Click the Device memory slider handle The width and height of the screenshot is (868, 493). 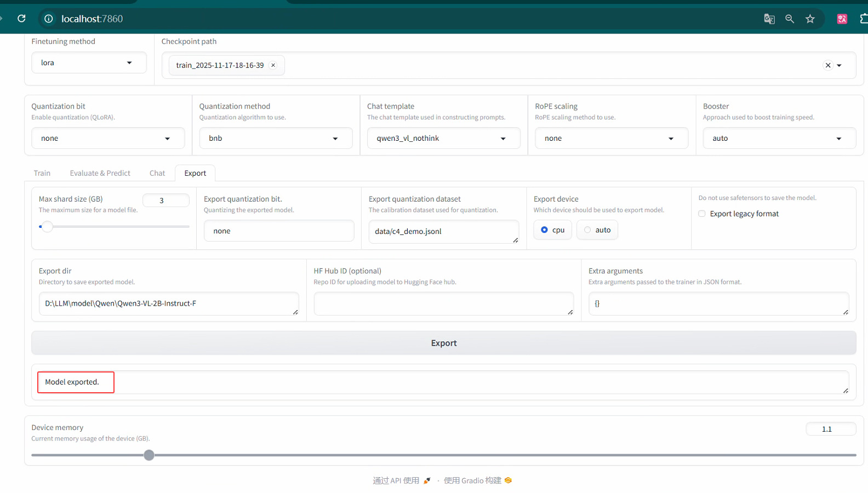coord(149,455)
